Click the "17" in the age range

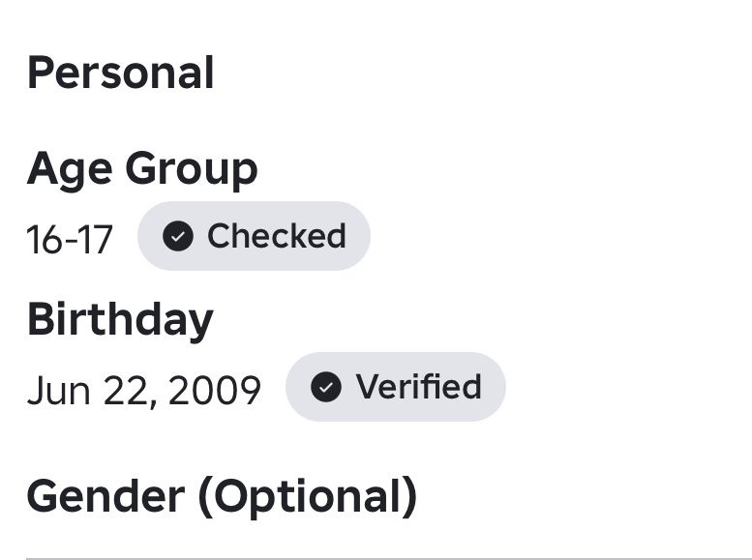point(96,239)
